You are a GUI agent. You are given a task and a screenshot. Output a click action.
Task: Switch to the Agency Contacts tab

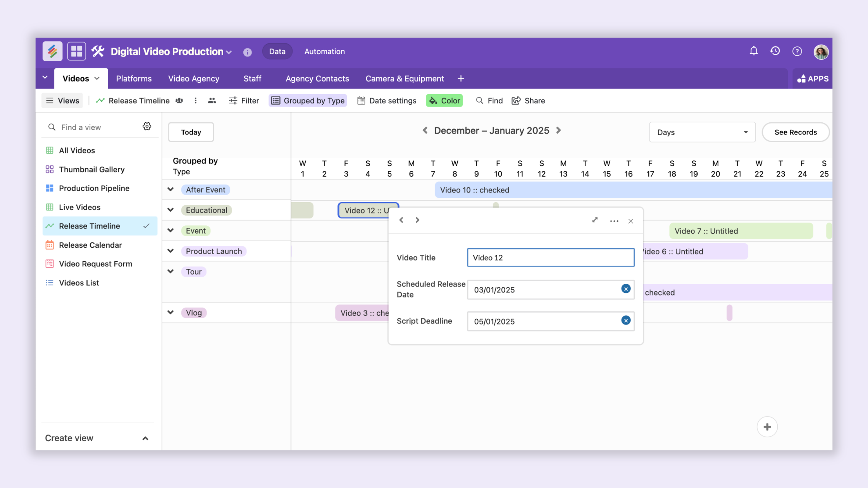tap(317, 79)
